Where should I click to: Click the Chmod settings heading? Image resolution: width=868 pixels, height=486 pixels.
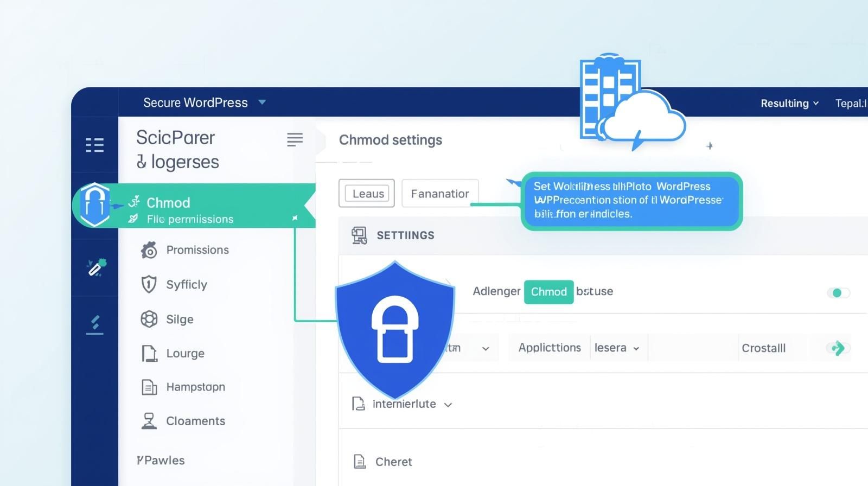(x=391, y=140)
